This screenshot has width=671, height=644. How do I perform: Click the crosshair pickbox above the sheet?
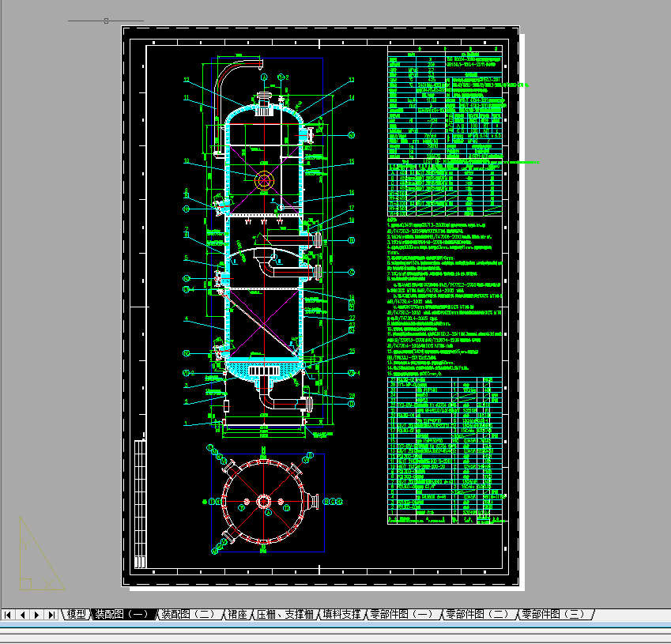(106, 21)
